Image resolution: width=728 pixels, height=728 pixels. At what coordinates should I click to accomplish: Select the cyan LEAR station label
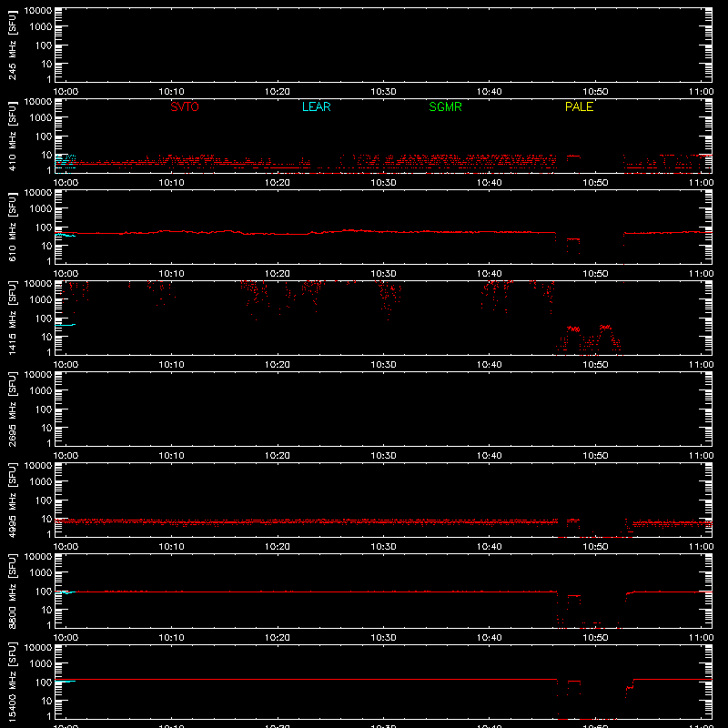(x=316, y=106)
